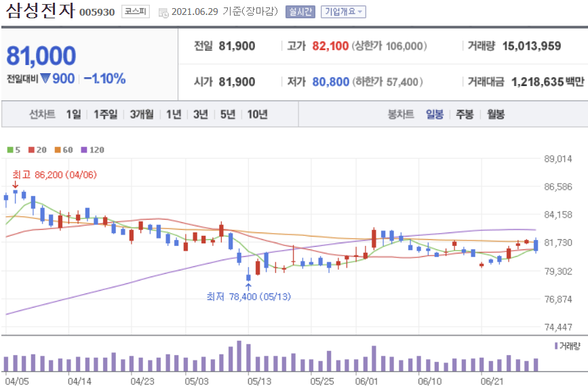This screenshot has width=588, height=391.
Task: Select the 1일 line chart tab
Action: click(x=74, y=115)
